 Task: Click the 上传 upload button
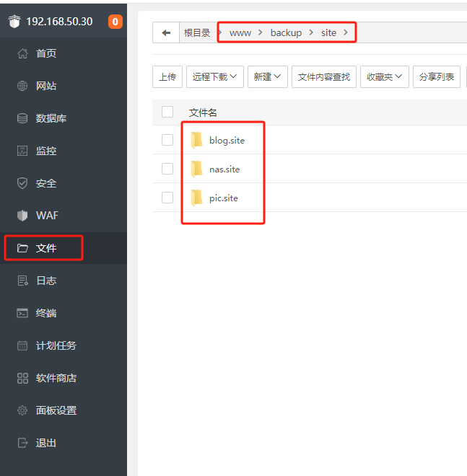[x=167, y=76]
